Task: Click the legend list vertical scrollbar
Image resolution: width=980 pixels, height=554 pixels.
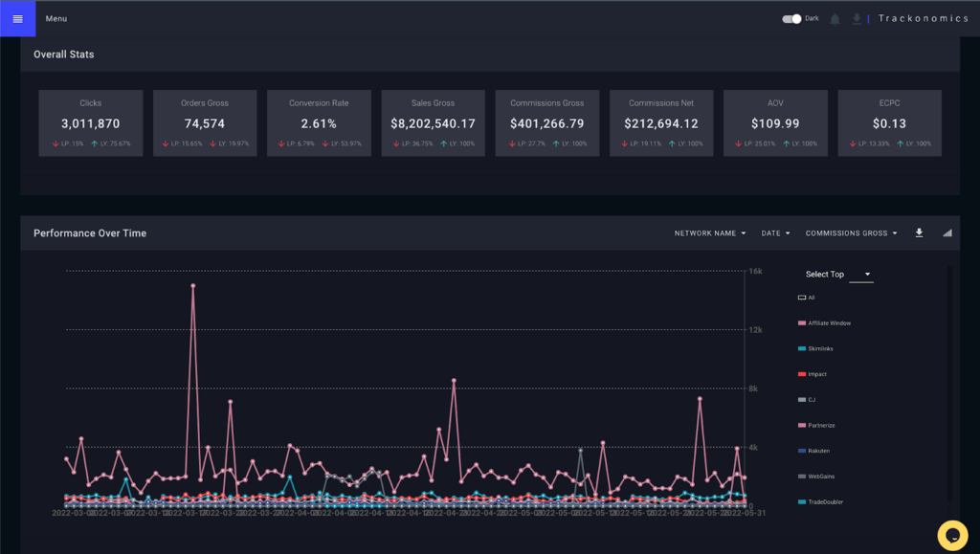Action: (x=948, y=383)
